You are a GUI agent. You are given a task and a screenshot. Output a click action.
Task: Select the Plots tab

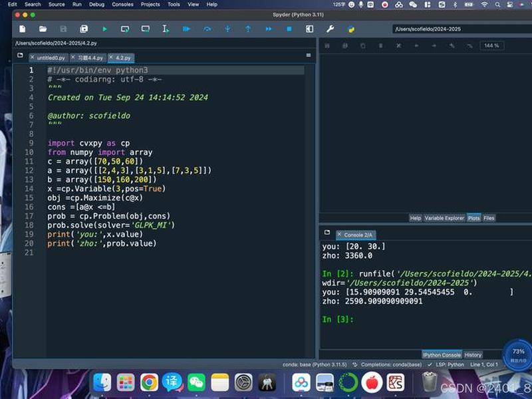473,218
